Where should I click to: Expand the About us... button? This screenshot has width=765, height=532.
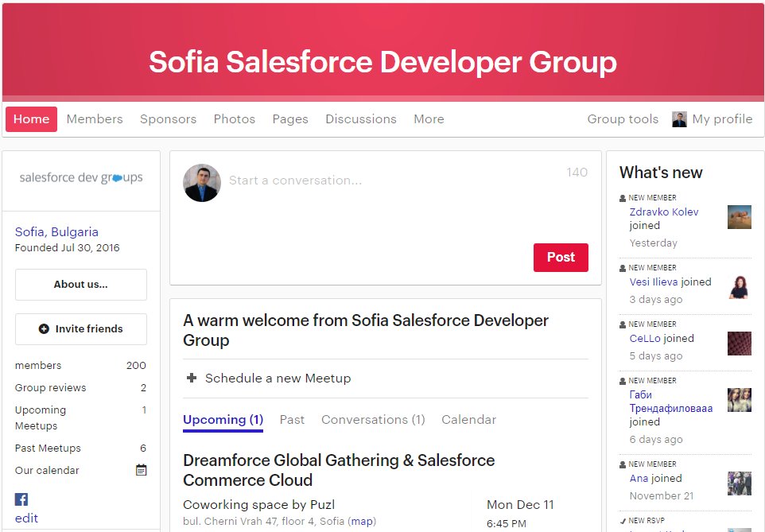pyautogui.click(x=81, y=285)
